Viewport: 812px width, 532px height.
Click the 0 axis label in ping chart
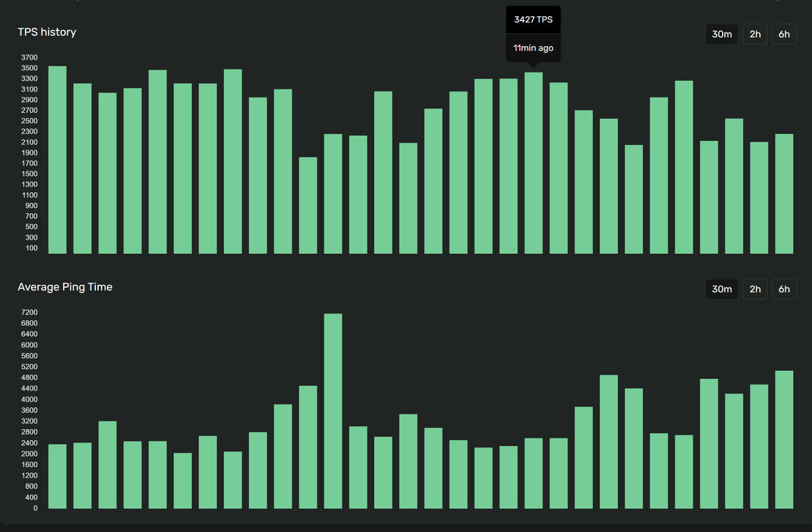coord(36,508)
